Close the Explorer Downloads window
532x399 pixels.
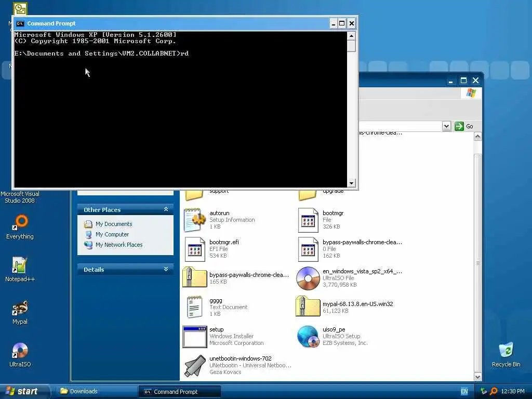[476, 81]
